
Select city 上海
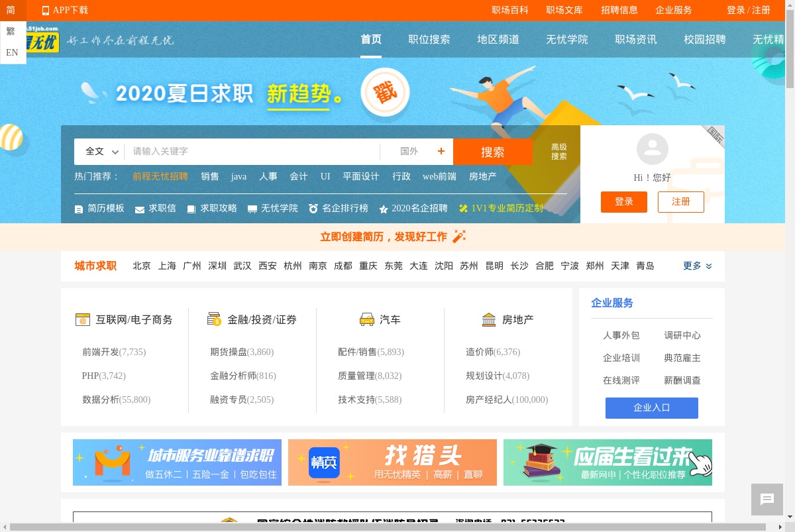coord(167,266)
